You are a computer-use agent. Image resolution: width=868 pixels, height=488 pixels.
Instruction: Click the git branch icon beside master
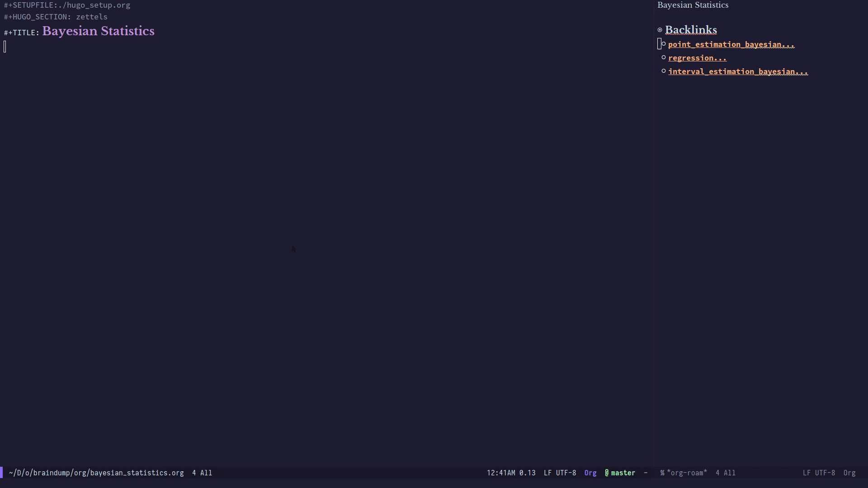pyautogui.click(x=607, y=473)
